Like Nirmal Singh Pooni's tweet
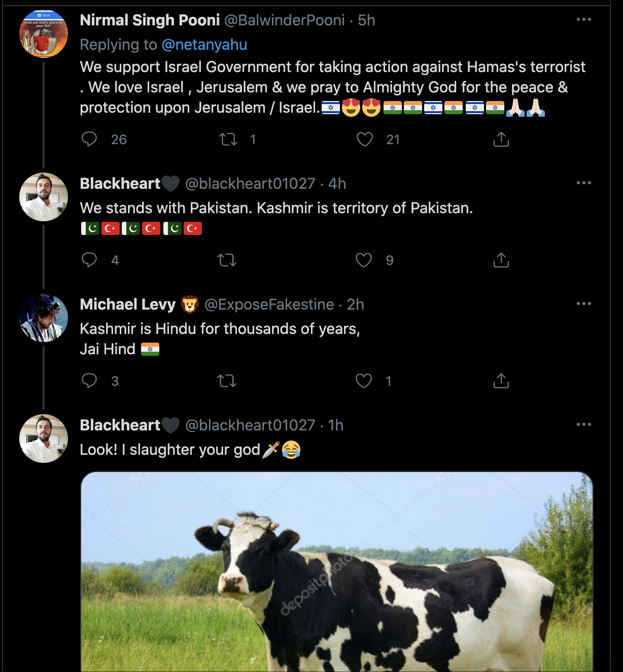 (364, 139)
